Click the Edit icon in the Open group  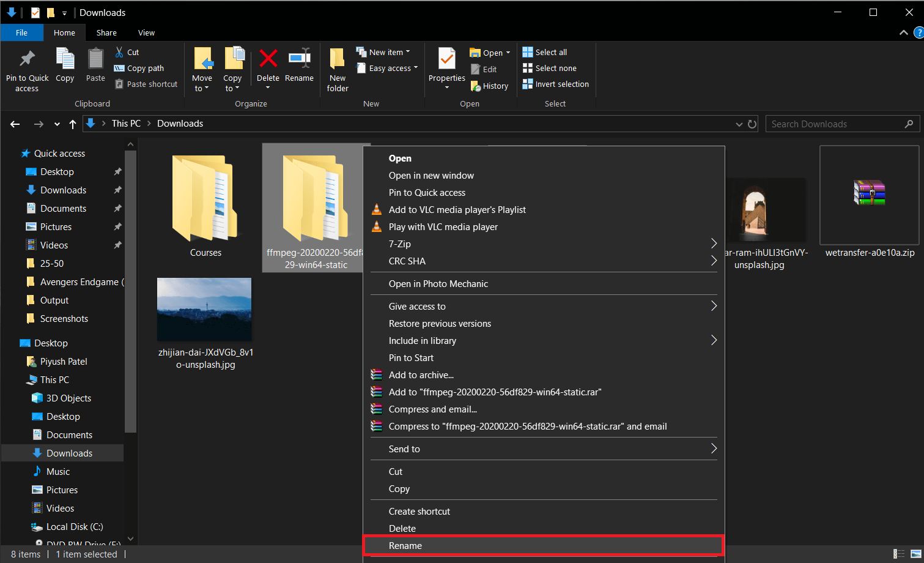[485, 69]
